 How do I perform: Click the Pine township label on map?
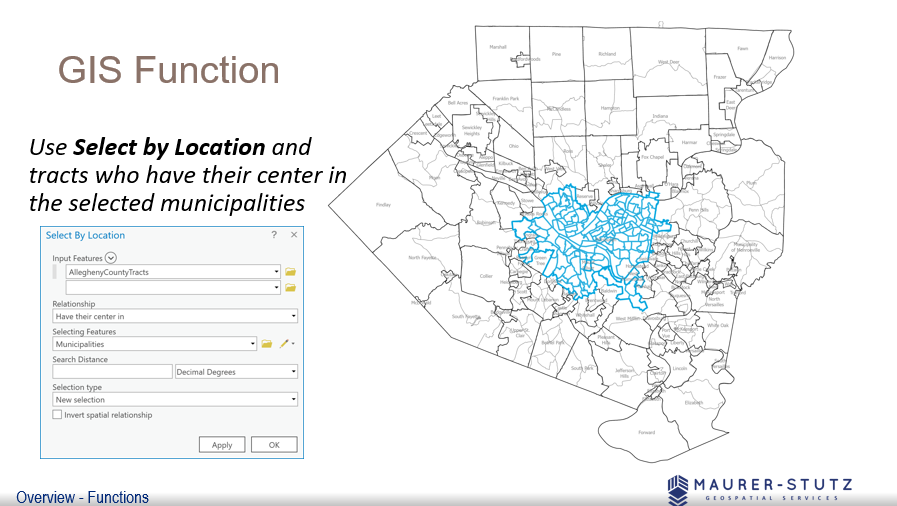pyautogui.click(x=556, y=54)
